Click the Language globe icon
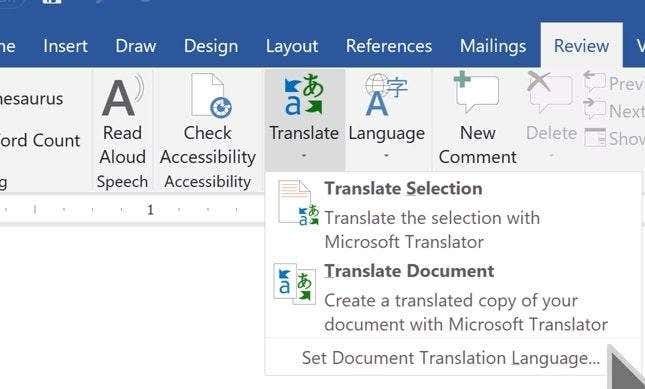Image resolution: width=645 pixels, height=389 pixels. point(386,95)
